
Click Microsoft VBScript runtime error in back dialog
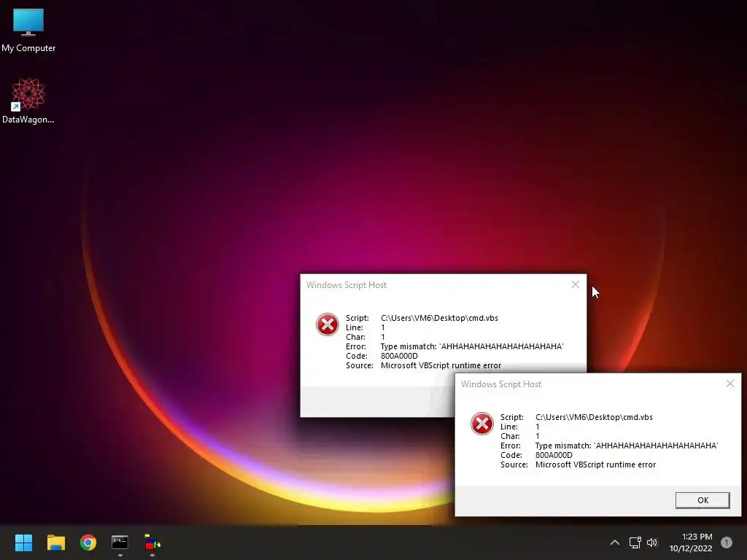coord(441,366)
